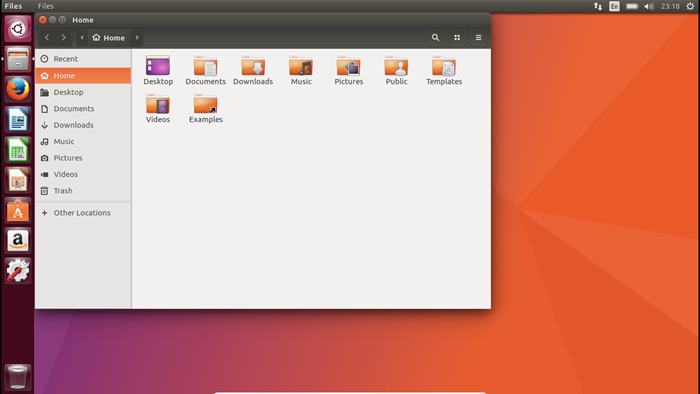Select Home in the sidebar
Image resolution: width=700 pixels, height=394 pixels.
pos(83,75)
